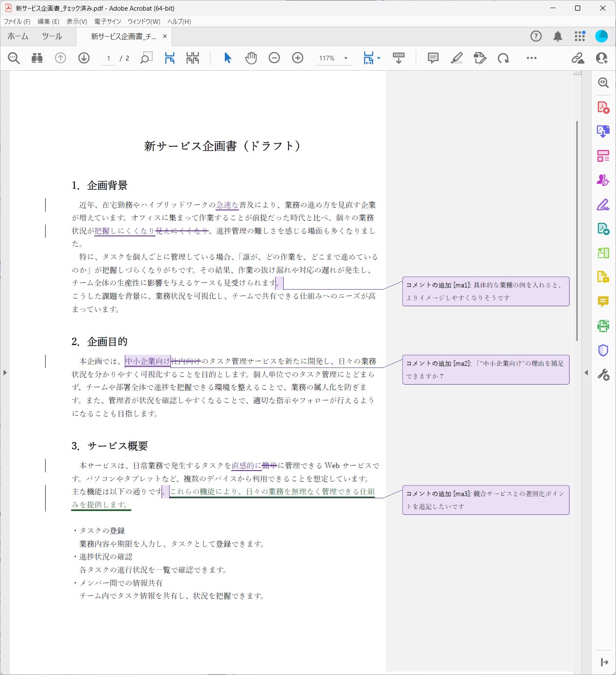Open the zoom level dropdown
This screenshot has width=616, height=675.
[x=346, y=58]
